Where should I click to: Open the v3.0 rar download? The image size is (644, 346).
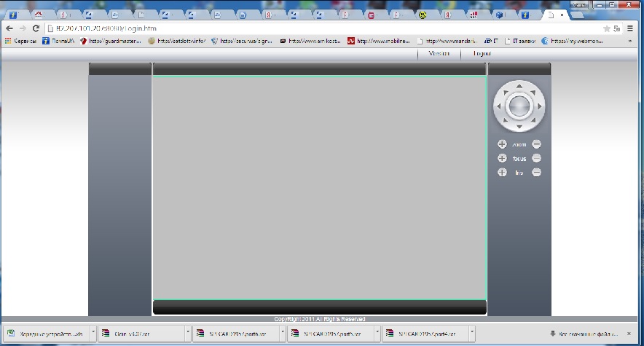141,334
